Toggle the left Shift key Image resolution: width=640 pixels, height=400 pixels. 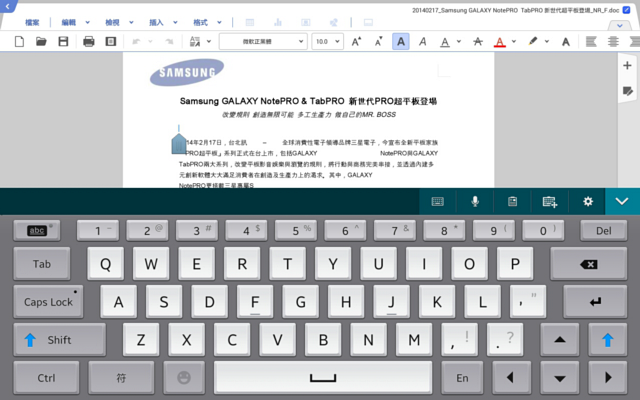[59, 340]
